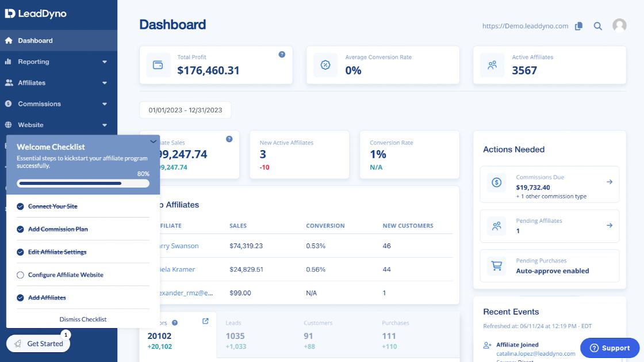Open the search magnifier near the demo URL
The image size is (644, 362).
pyautogui.click(x=597, y=26)
